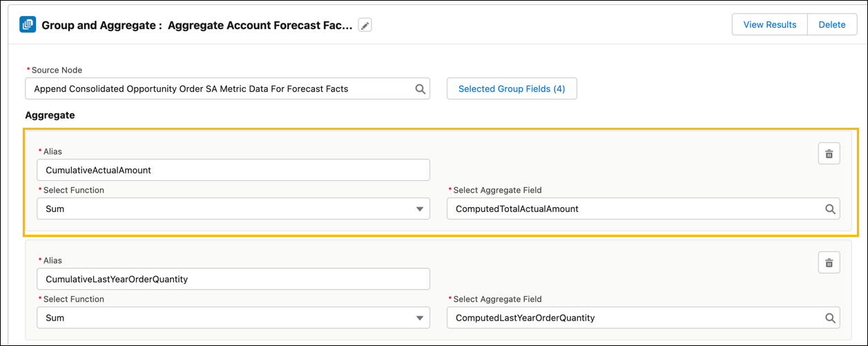This screenshot has width=868, height=346.
Task: Open the Sum function dropdown for CumulativeActualAmount
Action: point(233,209)
